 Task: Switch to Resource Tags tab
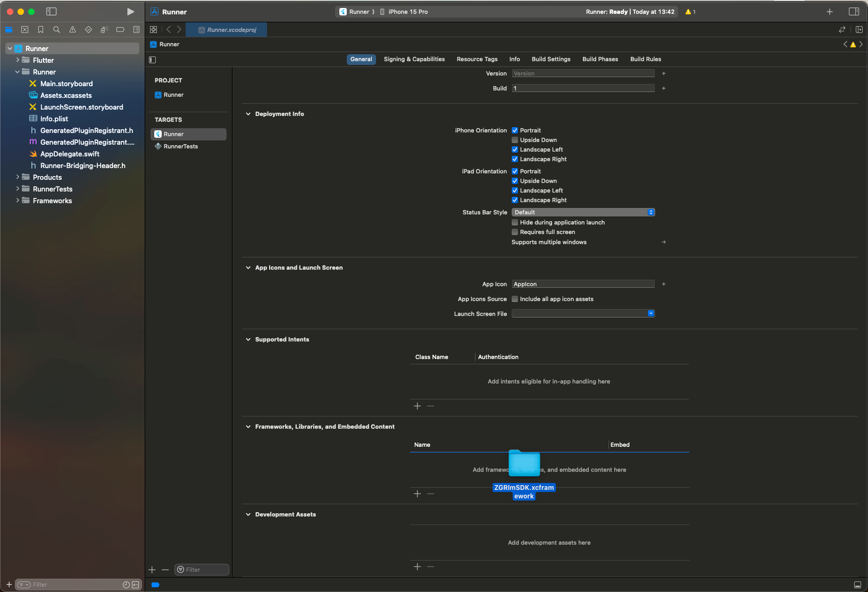[x=477, y=59]
